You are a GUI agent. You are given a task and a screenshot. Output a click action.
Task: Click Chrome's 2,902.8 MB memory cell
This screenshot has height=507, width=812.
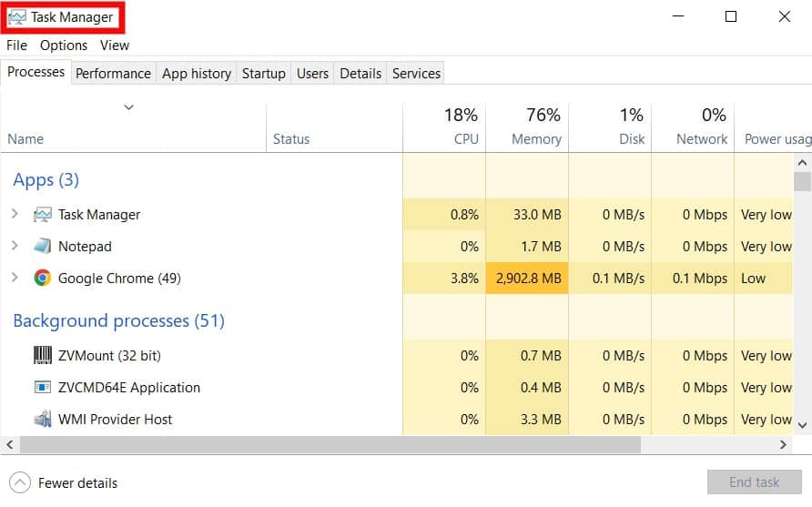(527, 279)
